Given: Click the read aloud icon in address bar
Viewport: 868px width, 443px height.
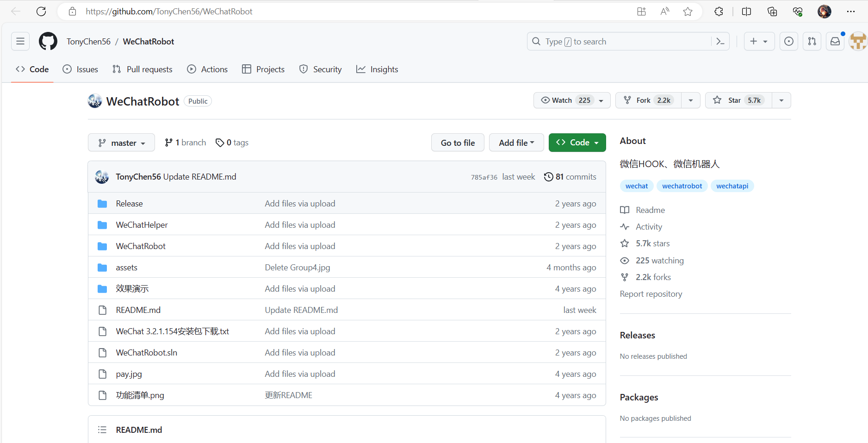Looking at the screenshot, I should coord(665,12).
